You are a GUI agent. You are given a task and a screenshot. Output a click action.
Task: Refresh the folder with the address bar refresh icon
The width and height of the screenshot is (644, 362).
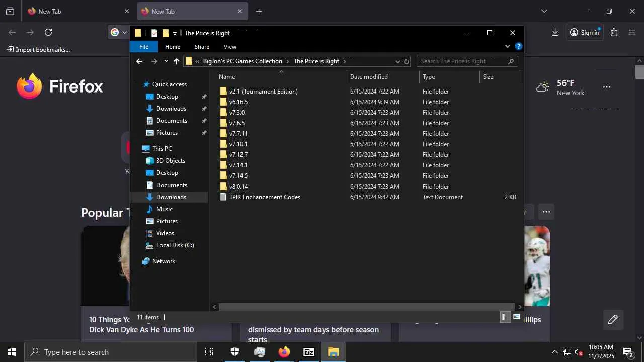pyautogui.click(x=407, y=61)
